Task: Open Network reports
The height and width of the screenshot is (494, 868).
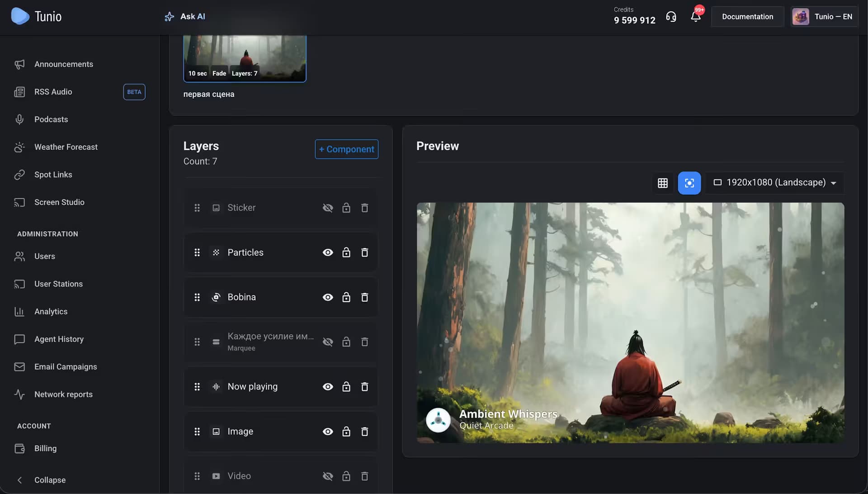Action: pyautogui.click(x=63, y=394)
